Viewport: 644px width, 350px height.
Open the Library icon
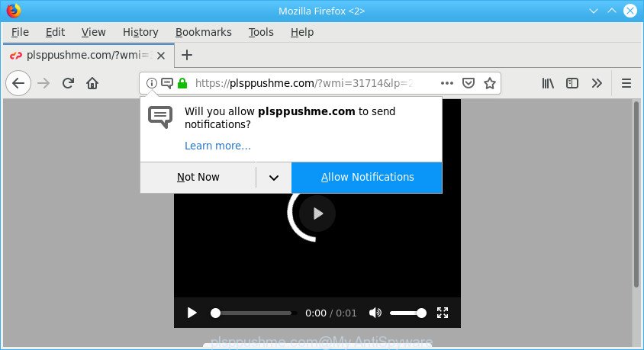click(x=548, y=83)
